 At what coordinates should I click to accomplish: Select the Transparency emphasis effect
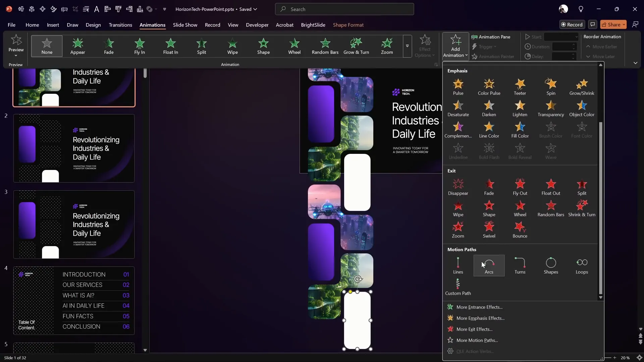[x=551, y=108]
